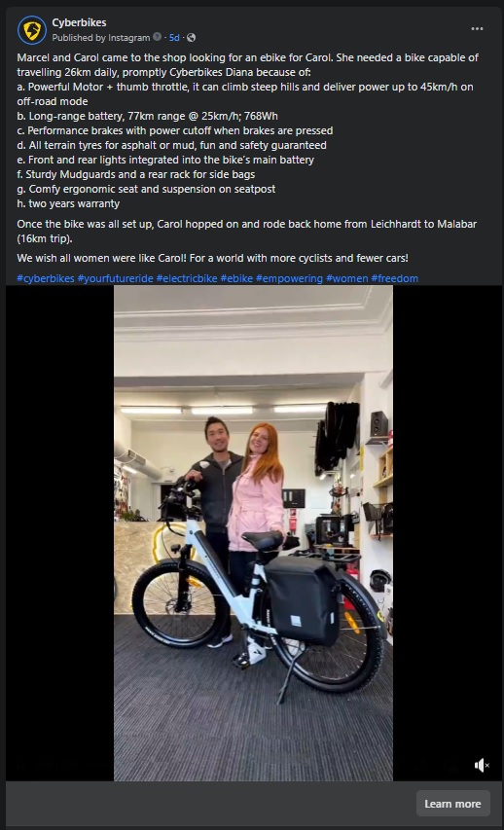Click the info icon beside Published by Instagram
This screenshot has width=504, height=830.
(157, 37)
